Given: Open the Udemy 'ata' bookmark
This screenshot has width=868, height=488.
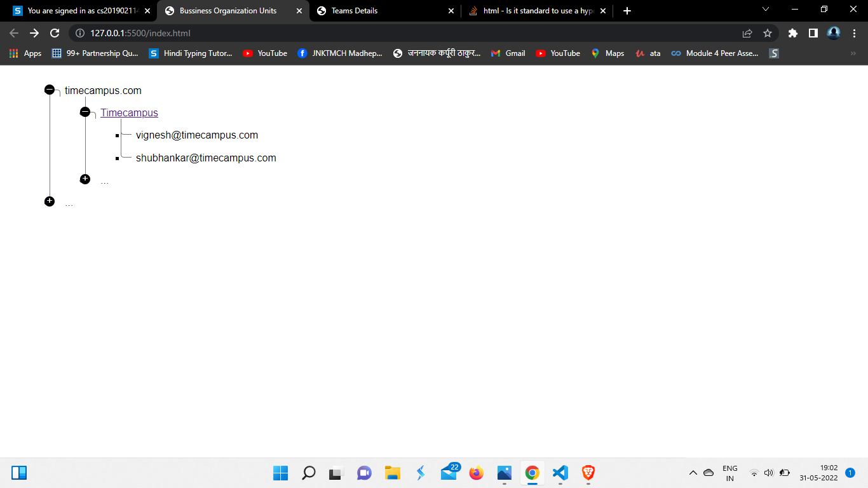Looking at the screenshot, I should click(x=648, y=53).
